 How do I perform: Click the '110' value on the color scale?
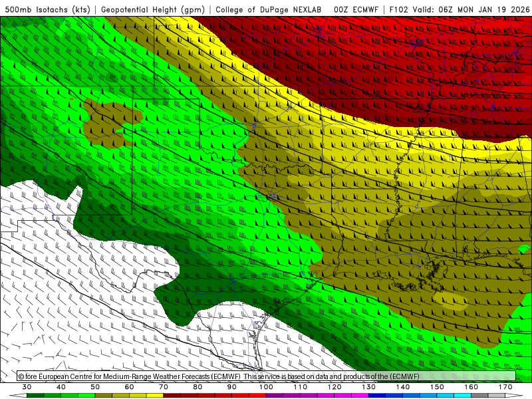(301, 387)
